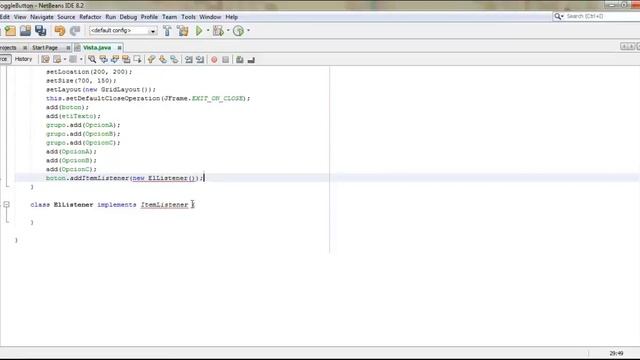Click Toggle Bookmark icon

click(174, 60)
